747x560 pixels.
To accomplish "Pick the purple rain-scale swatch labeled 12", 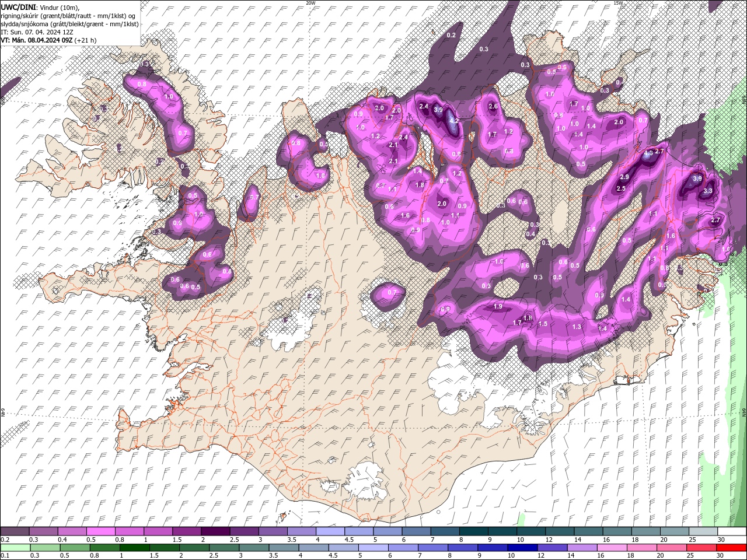I will [x=553, y=548].
